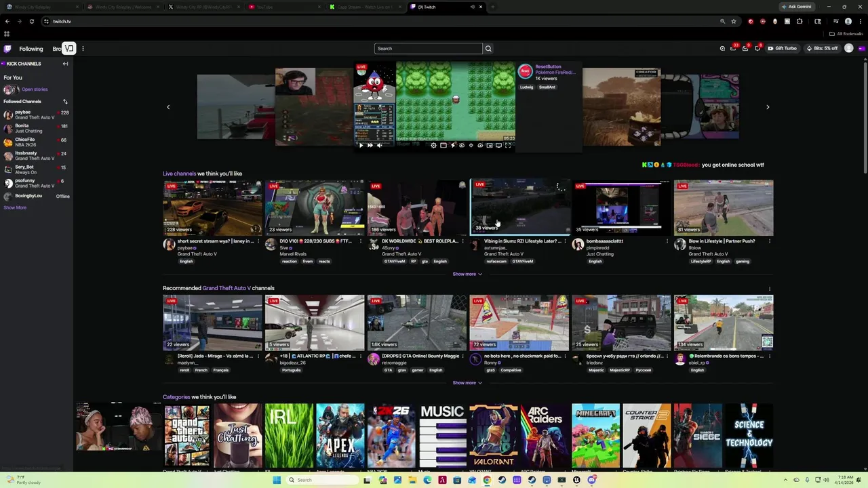The height and width of the screenshot is (488, 868).
Task: Open featured player settings gear
Action: (x=434, y=145)
